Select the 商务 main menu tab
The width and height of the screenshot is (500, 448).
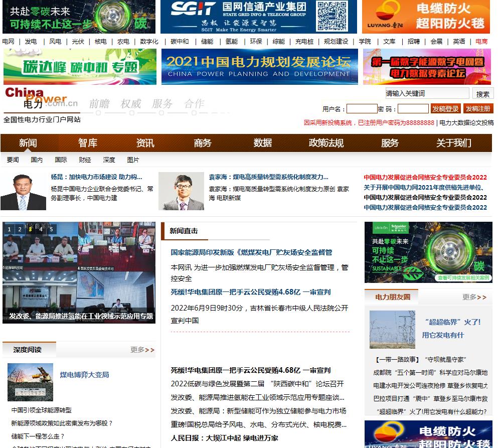coord(203,142)
